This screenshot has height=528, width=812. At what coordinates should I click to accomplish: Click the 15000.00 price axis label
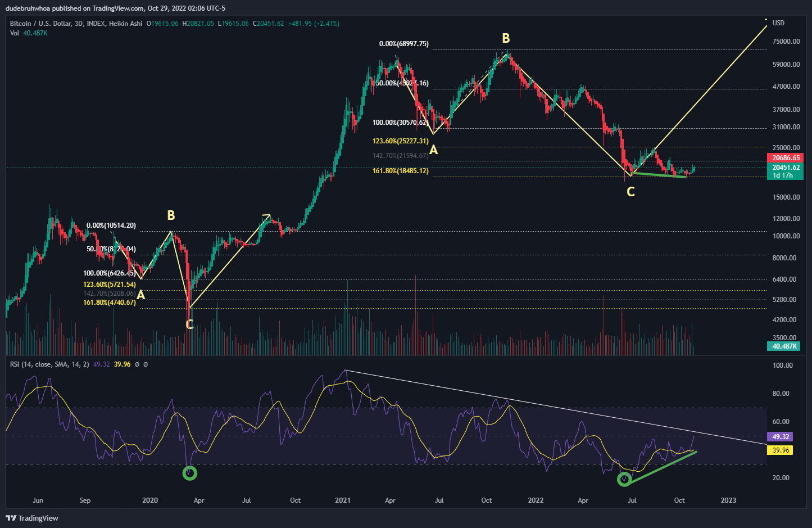coord(786,197)
